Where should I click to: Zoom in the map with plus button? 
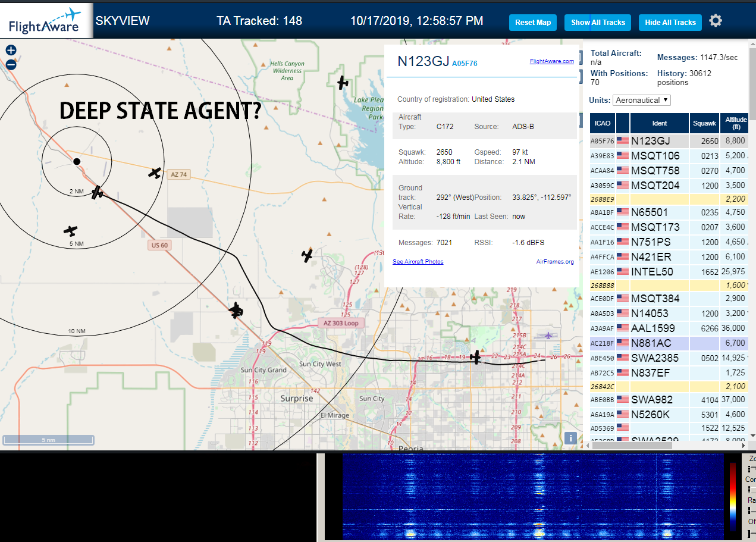(x=11, y=51)
